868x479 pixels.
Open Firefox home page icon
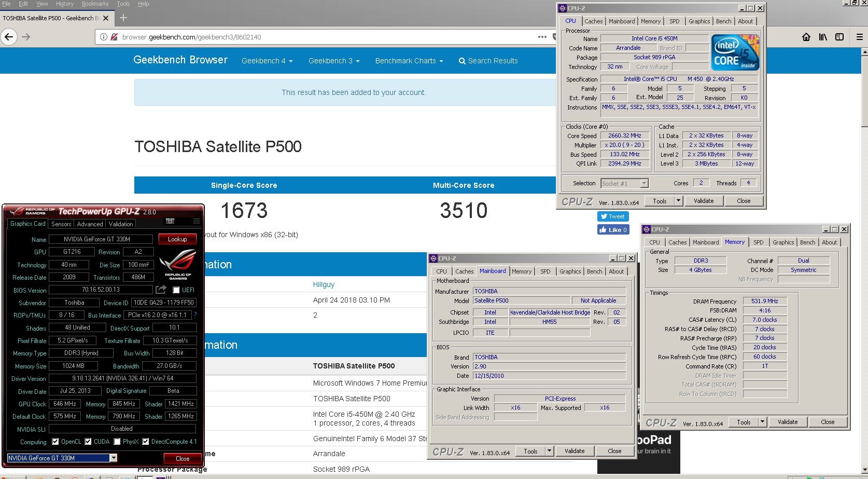(806, 37)
